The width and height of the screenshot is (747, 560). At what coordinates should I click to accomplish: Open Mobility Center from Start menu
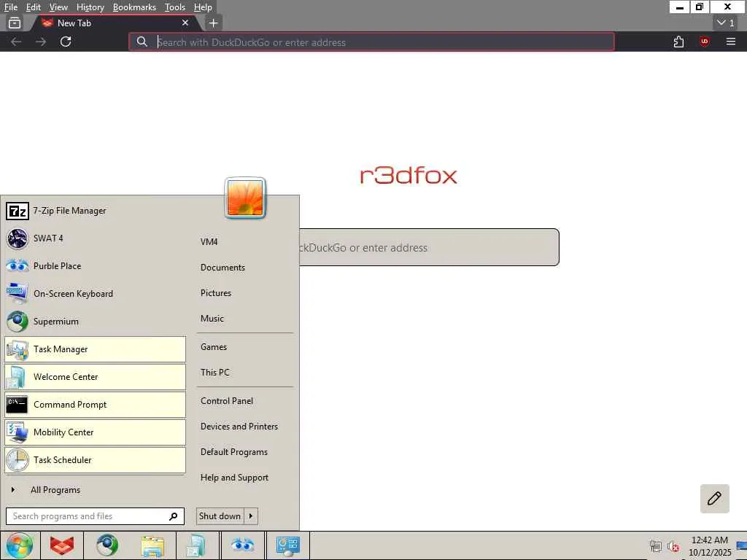coord(95,432)
